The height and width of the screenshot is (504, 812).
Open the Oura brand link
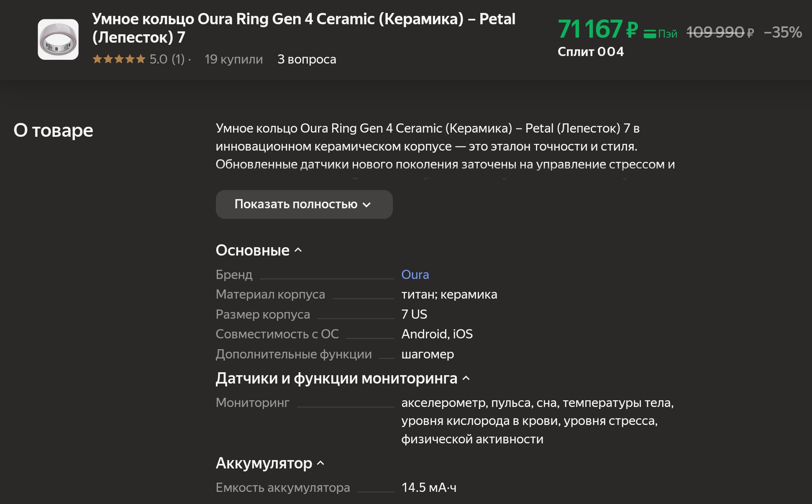tap(415, 274)
